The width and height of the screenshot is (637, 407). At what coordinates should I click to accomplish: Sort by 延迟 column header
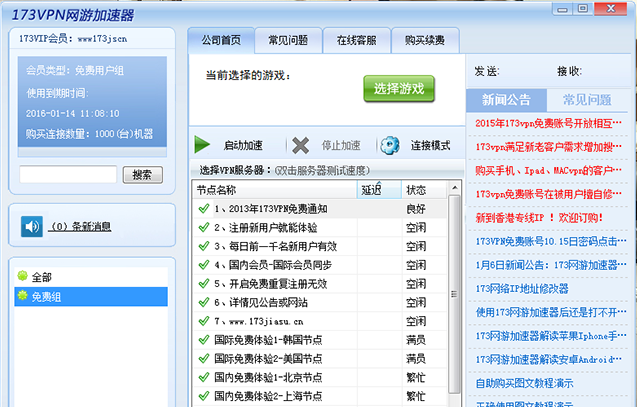click(379, 190)
